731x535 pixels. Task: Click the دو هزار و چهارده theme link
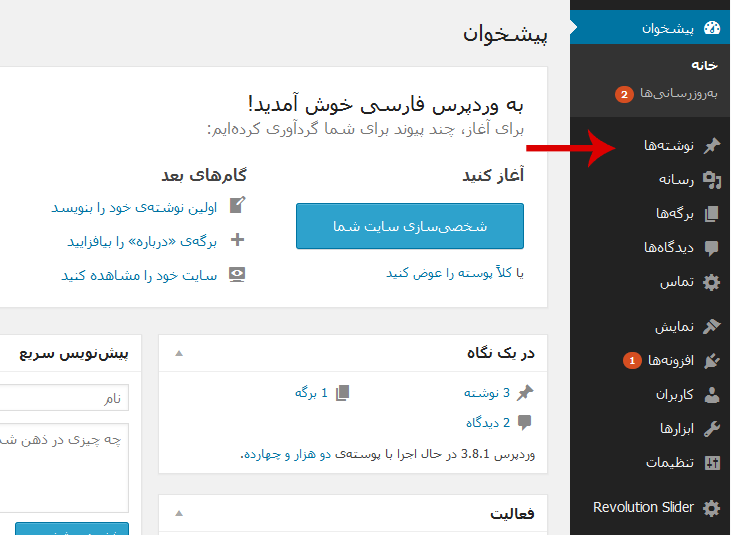point(287,454)
